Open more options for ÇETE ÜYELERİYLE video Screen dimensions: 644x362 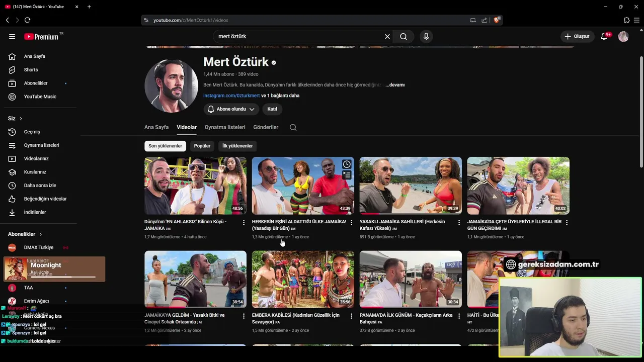567,222
